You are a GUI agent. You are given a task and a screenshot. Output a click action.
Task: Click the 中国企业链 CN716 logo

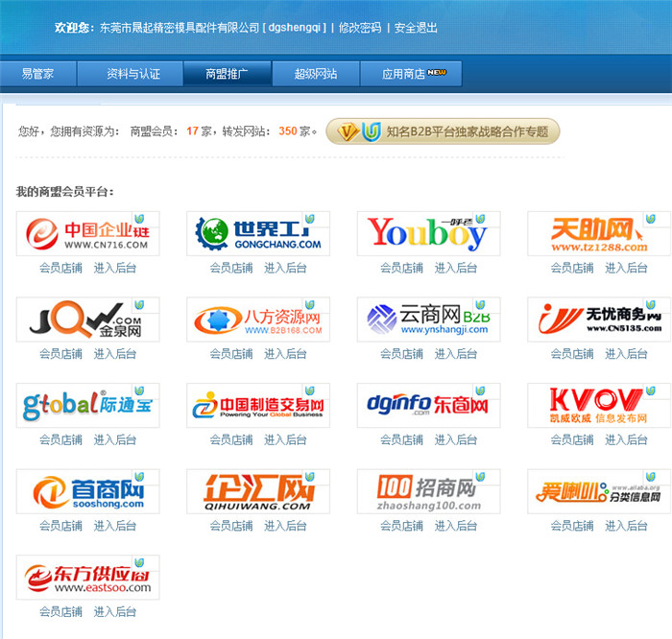[88, 234]
